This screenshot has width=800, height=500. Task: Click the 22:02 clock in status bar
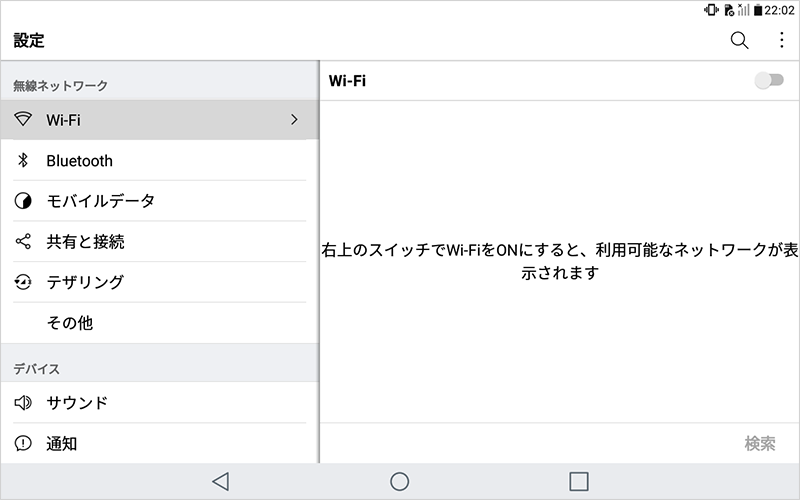(x=779, y=10)
